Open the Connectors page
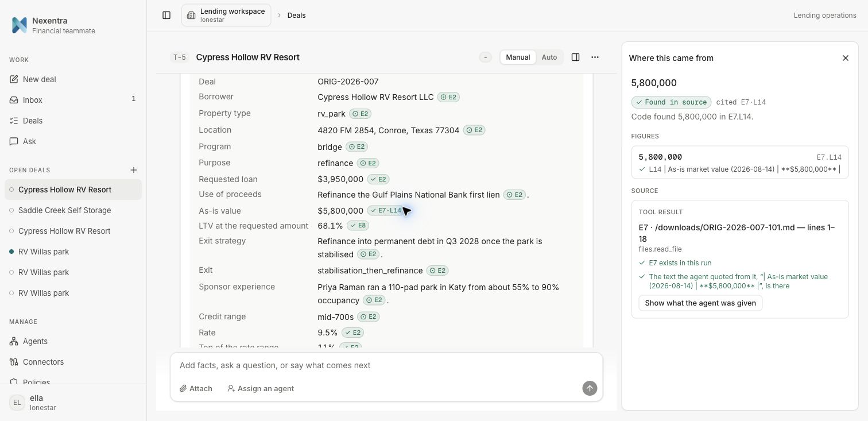Screen dimensions: 868x421 73,362
